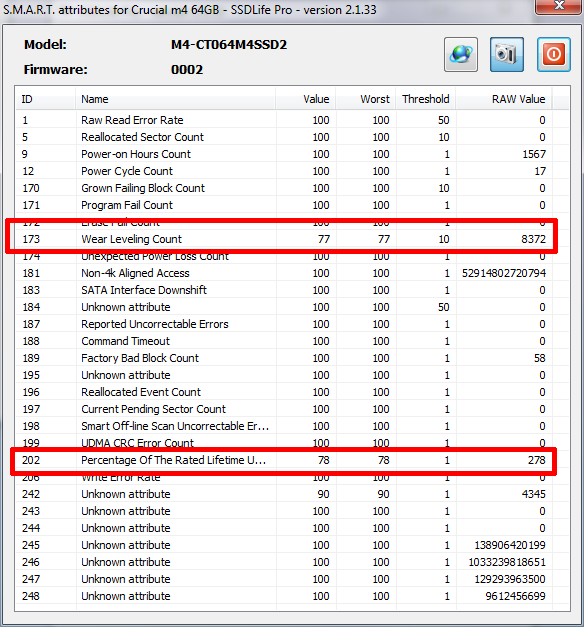Click value 90 in row 242 Value column

click(324, 494)
